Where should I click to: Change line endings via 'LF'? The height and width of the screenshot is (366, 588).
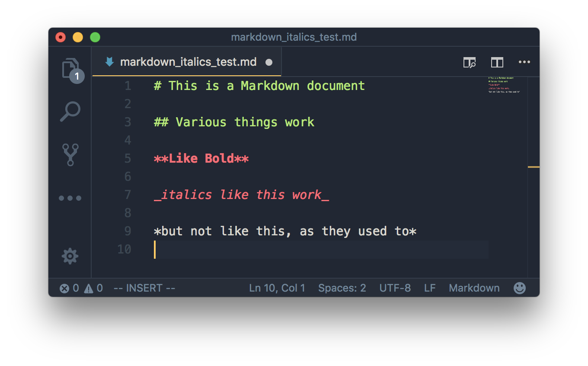pos(429,287)
